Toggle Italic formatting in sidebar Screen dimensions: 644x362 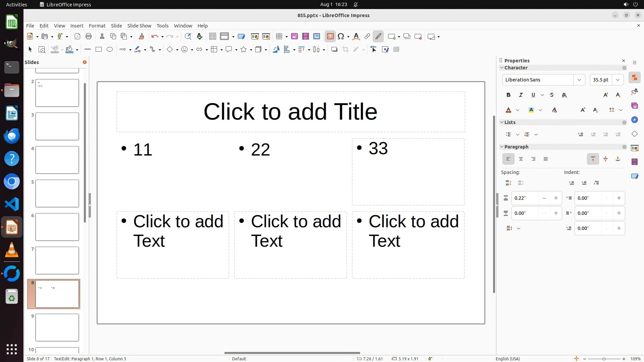coord(521,95)
